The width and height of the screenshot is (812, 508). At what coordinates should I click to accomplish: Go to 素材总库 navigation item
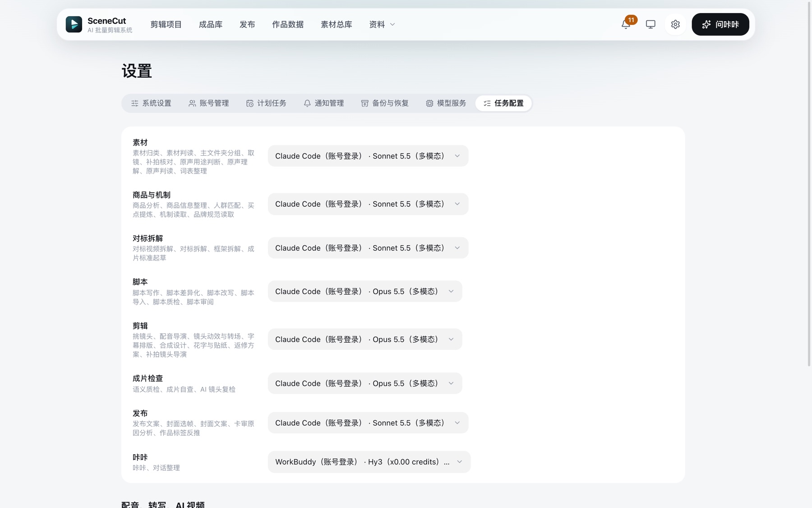(337, 24)
